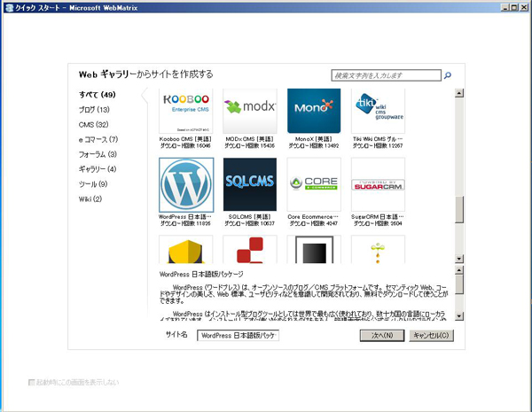Click the 'Tiki Wiki CMS グル…' label
The height and width of the screenshot is (412, 532).
point(378,139)
